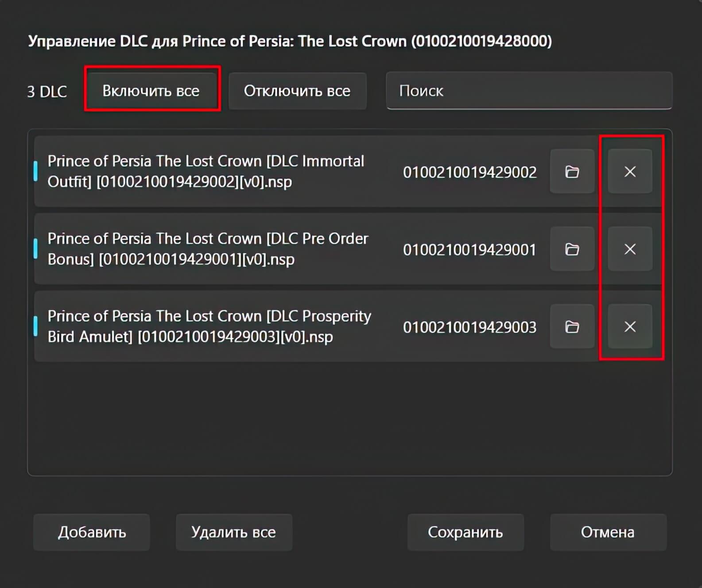Click the Добавить button
This screenshot has width=702, height=588.
[92, 532]
